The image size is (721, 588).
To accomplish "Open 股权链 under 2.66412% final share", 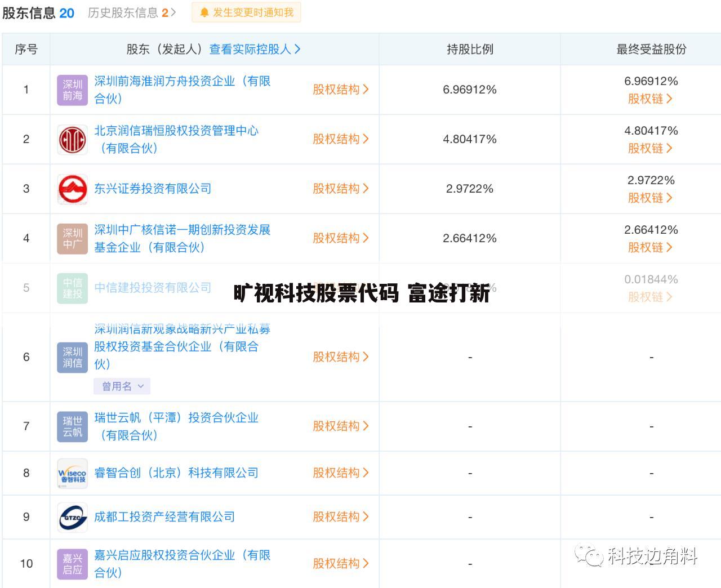I will (x=651, y=248).
